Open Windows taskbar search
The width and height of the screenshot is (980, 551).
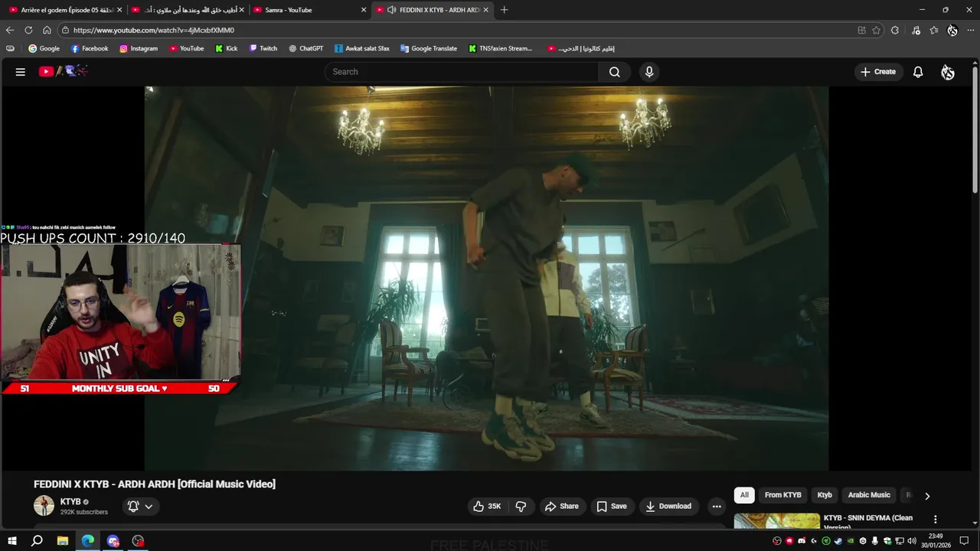tap(37, 541)
